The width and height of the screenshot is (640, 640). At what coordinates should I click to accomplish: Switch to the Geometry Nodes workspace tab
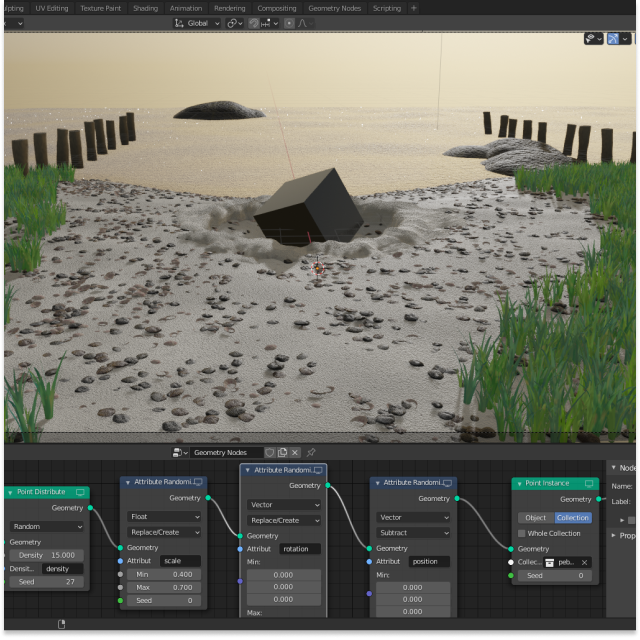(x=334, y=8)
